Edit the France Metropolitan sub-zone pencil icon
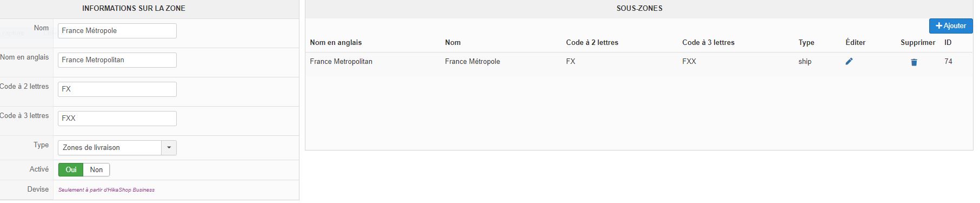 coord(849,62)
